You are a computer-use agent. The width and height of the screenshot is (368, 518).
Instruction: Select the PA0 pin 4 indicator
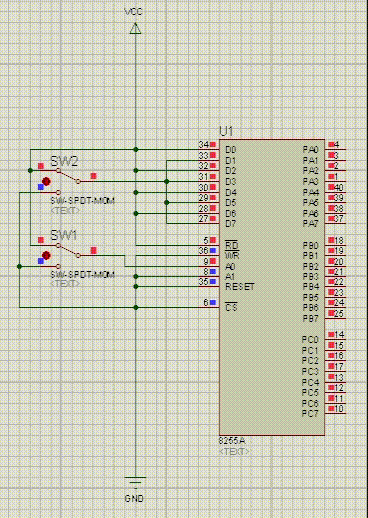click(x=331, y=144)
